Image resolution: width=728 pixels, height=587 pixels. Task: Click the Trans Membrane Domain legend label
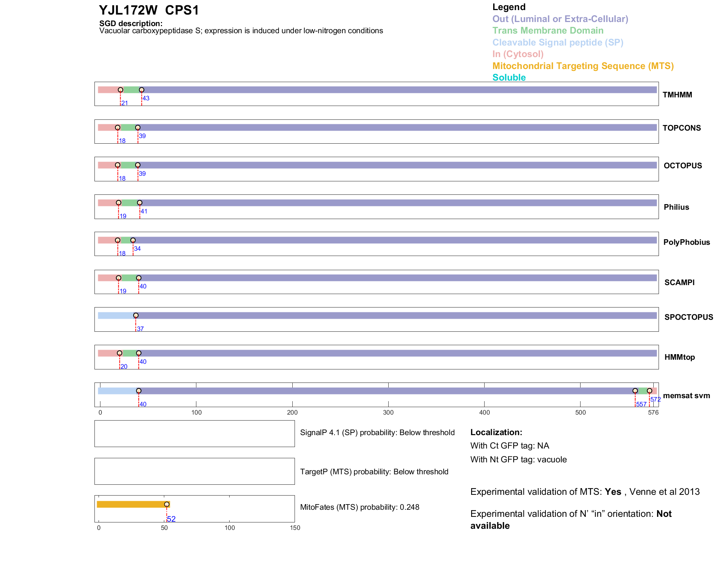click(x=548, y=31)
